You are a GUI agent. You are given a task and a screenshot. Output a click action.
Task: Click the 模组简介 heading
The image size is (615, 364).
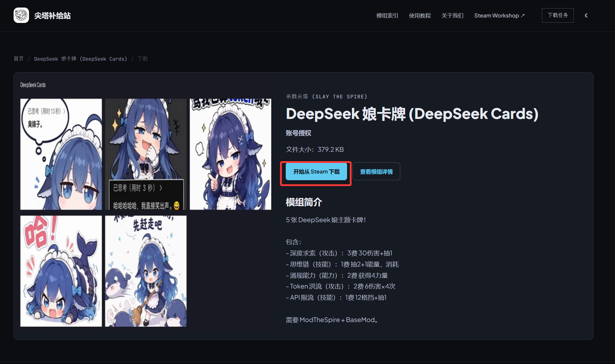point(304,202)
